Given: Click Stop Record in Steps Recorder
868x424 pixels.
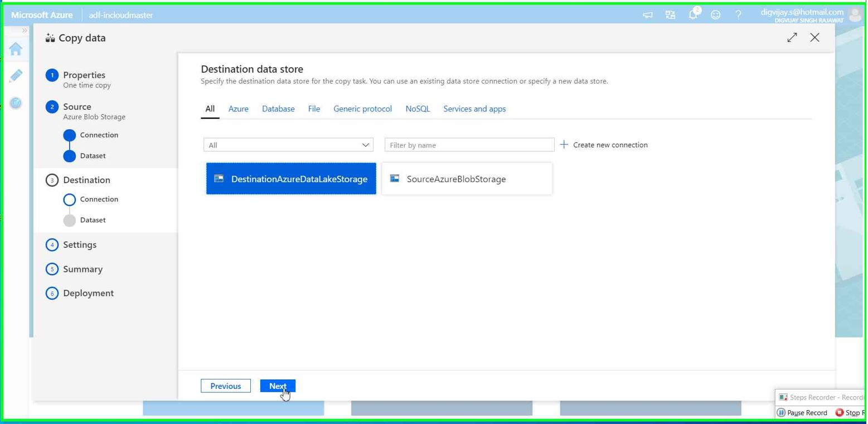Looking at the screenshot, I should (848, 413).
